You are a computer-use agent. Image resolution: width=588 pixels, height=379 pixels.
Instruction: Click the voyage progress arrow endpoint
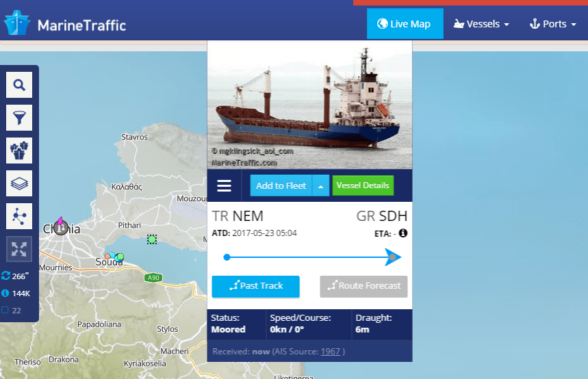tap(393, 257)
